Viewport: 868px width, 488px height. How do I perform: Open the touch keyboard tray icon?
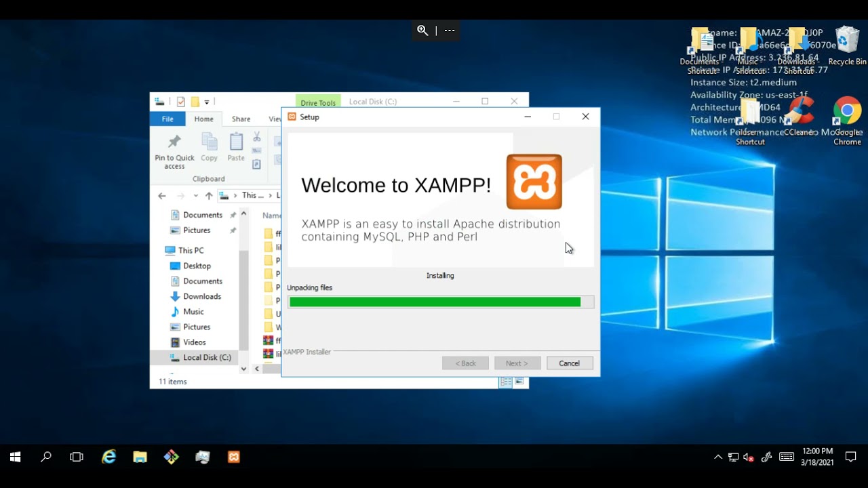coord(787,457)
